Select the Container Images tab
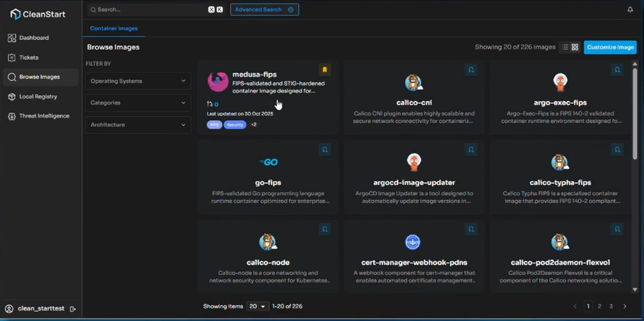This screenshot has height=321, width=644. tap(114, 28)
